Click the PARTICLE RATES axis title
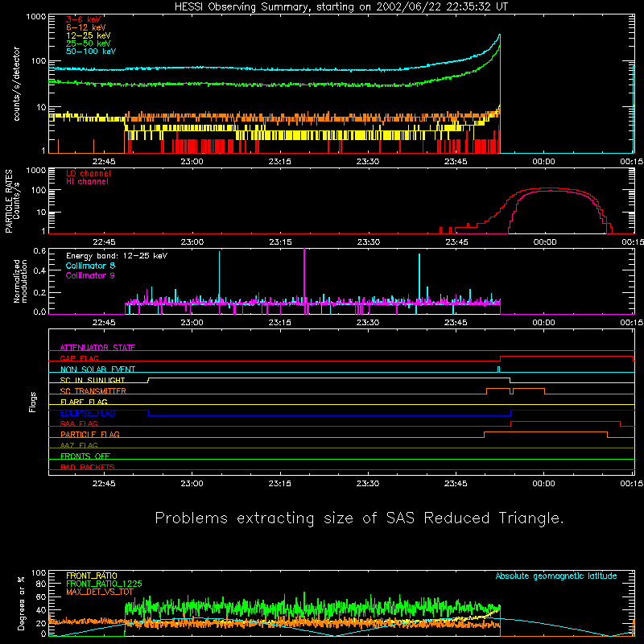Image resolution: width=644 pixels, height=644 pixels. pos(9,200)
